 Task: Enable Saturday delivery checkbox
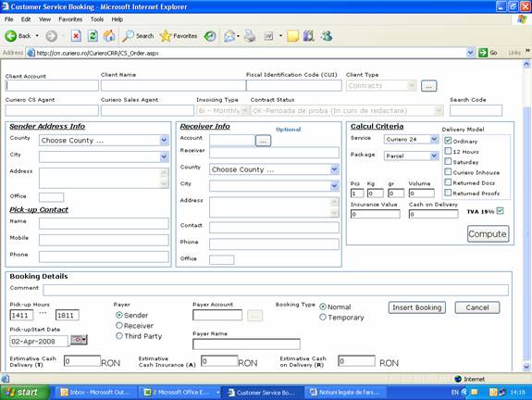pyautogui.click(x=448, y=161)
